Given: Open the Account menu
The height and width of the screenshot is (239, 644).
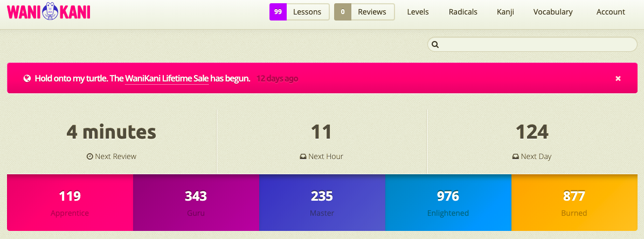Looking at the screenshot, I should (611, 12).
